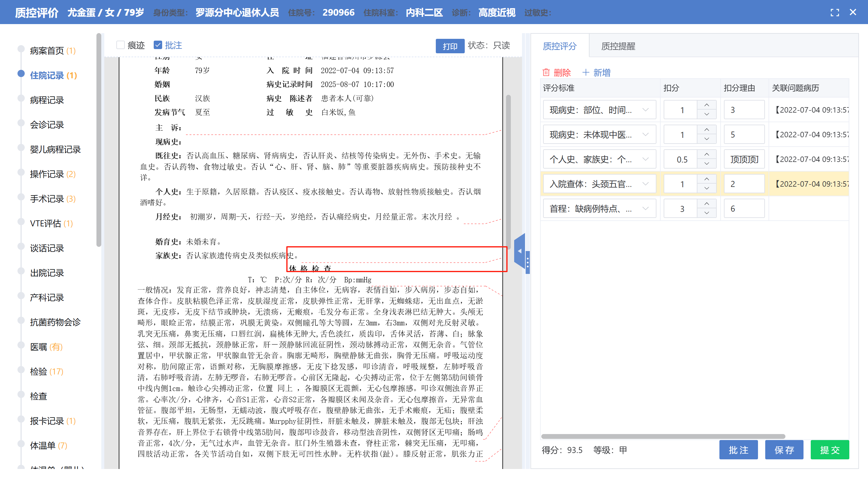868x478 pixels.
Task: Uncheck the 批注 checkbox
Action: coord(158,45)
